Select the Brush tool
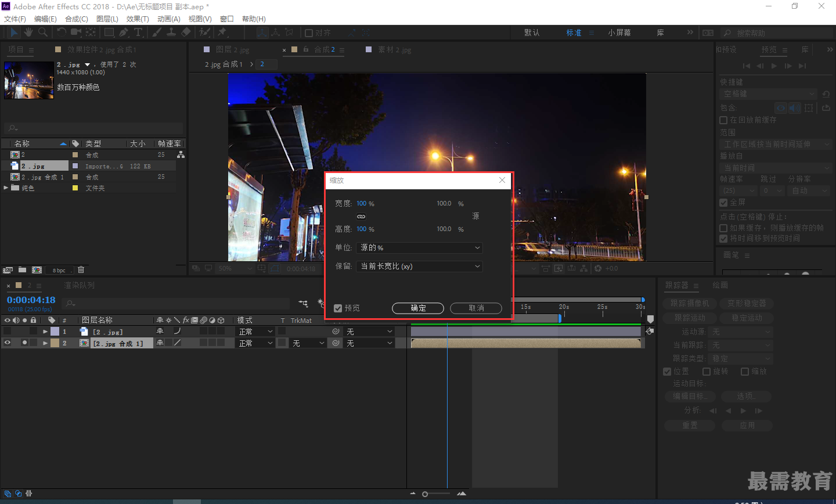This screenshot has width=836, height=504. pyautogui.click(x=157, y=33)
